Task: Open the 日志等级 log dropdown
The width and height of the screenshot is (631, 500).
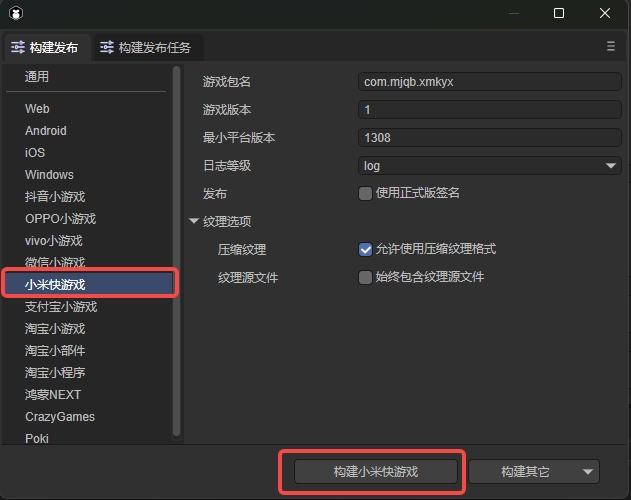Action: click(x=490, y=166)
